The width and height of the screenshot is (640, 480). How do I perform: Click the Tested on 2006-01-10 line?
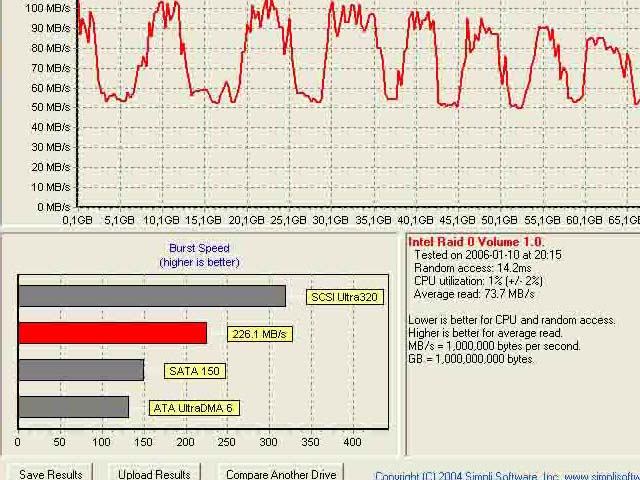click(488, 255)
